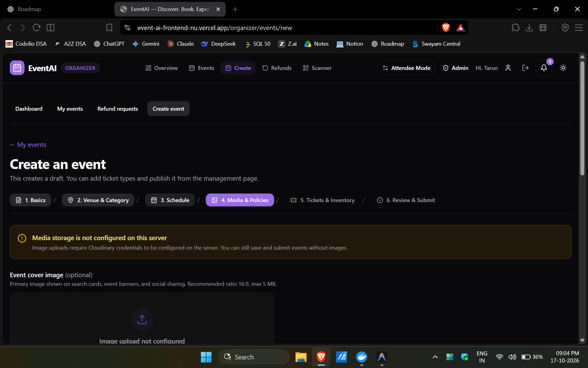Screen dimensions: 588x368
Task: Open split view icon in toolbar
Action: pos(51,28)
